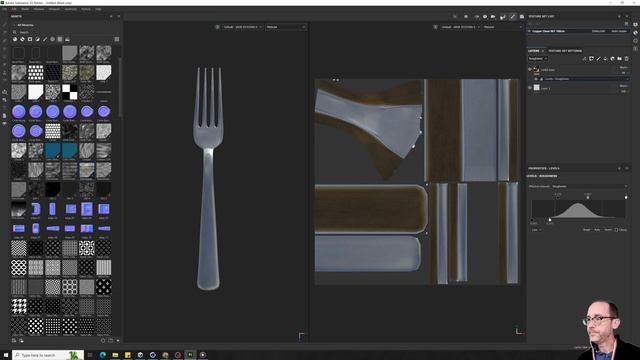This screenshot has height=360, width=640.
Task: Filter assets by Materials
Action: [x=15, y=39]
